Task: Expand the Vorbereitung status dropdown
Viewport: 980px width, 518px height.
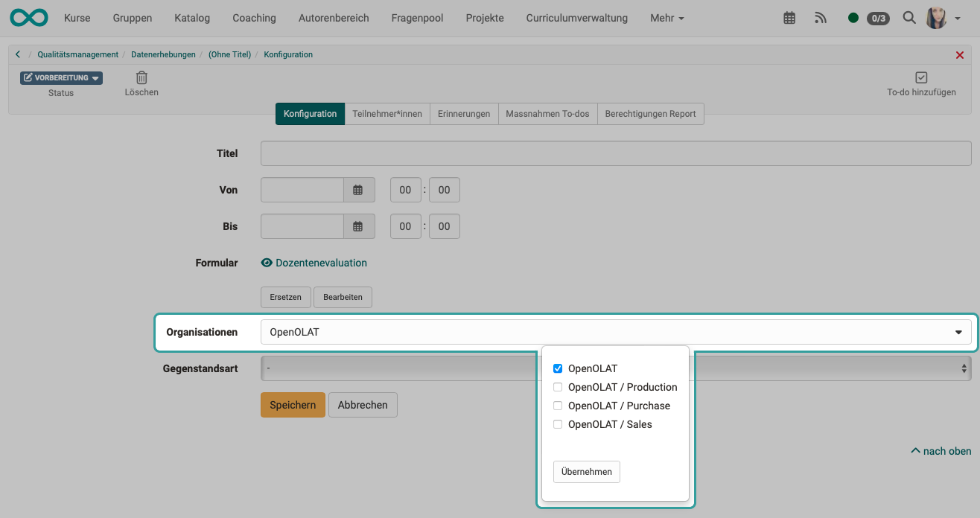Action: [61, 77]
